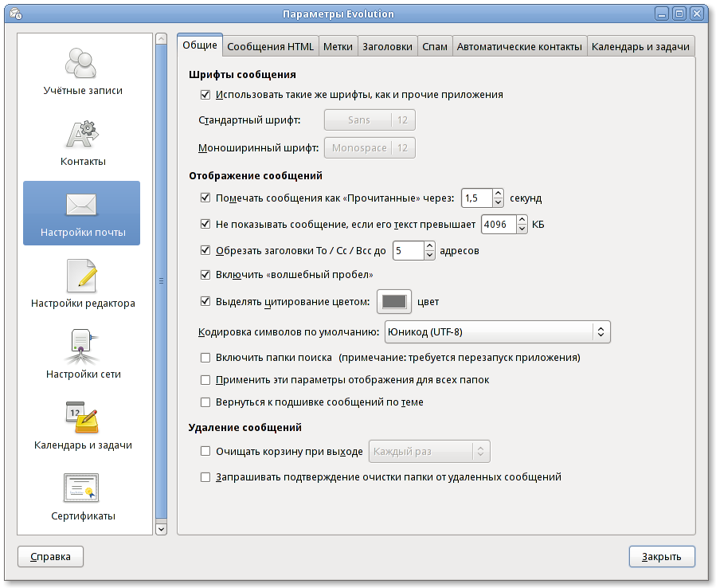Select the Настройки сети icon
This screenshot has height=588, width=716.
point(83,346)
